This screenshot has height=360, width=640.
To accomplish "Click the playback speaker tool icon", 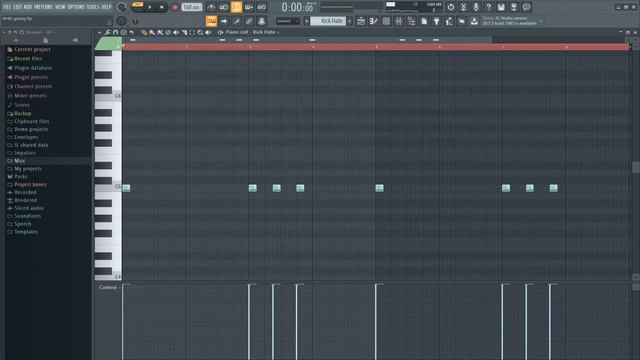I will pyautogui.click(x=209, y=32).
